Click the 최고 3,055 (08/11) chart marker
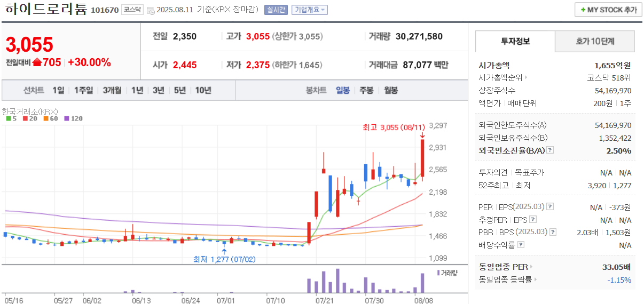This screenshot has height=304, width=644. tap(394, 127)
